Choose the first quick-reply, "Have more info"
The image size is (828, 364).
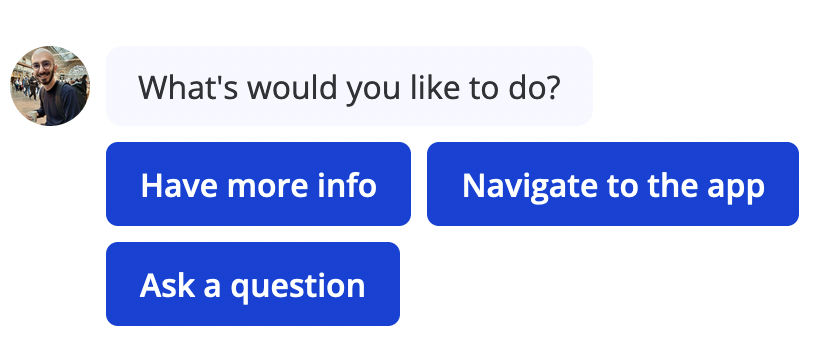[x=258, y=184]
